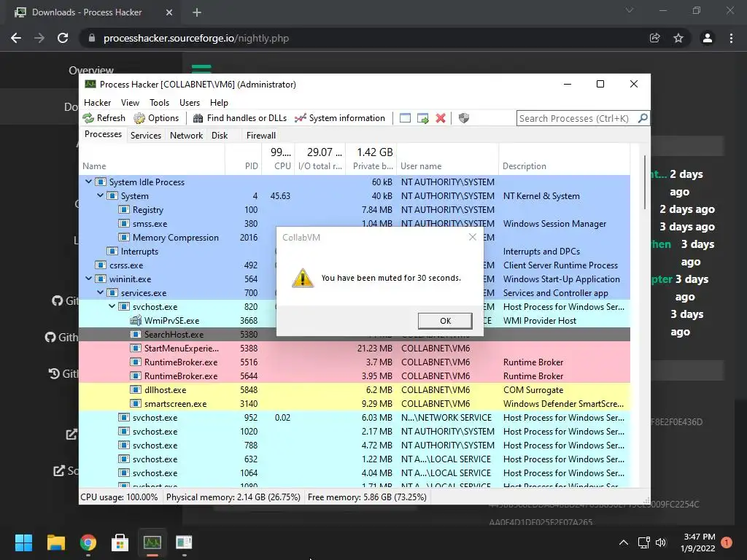Switch to the Firewall tab
This screenshot has height=560, width=747.
(261, 135)
